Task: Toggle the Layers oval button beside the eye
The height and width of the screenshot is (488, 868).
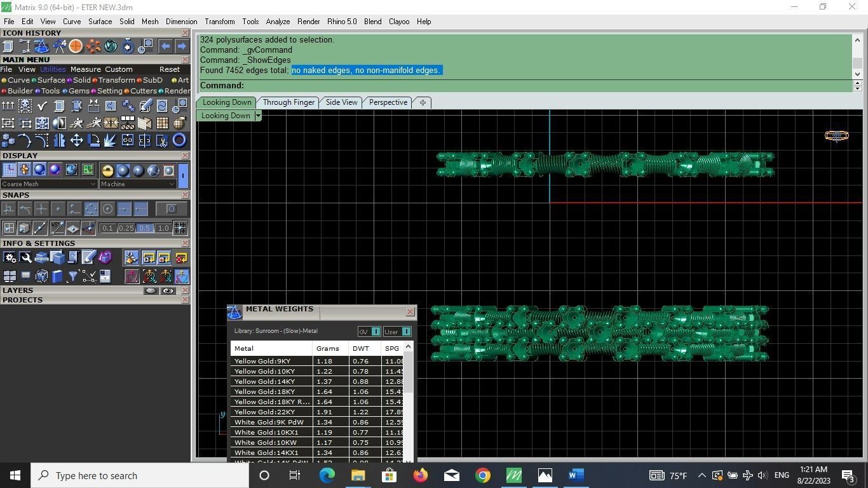Action: tap(151, 291)
